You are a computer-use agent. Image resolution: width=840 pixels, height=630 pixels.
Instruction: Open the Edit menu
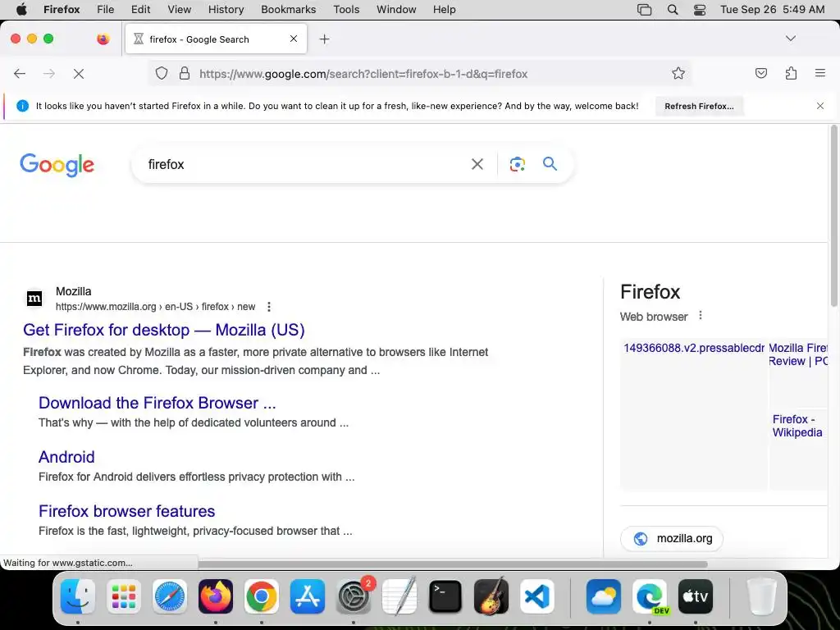tap(140, 9)
